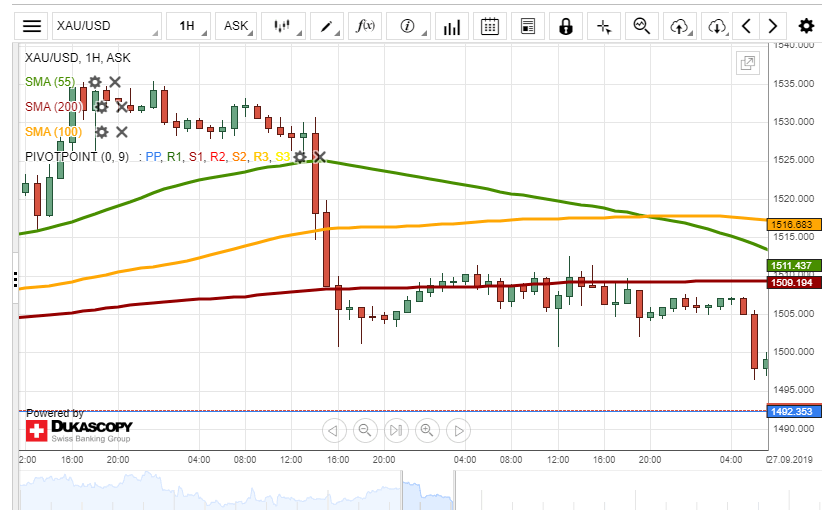The image size is (826, 516).
Task: Toggle the chart lock icon
Action: coord(566,26)
